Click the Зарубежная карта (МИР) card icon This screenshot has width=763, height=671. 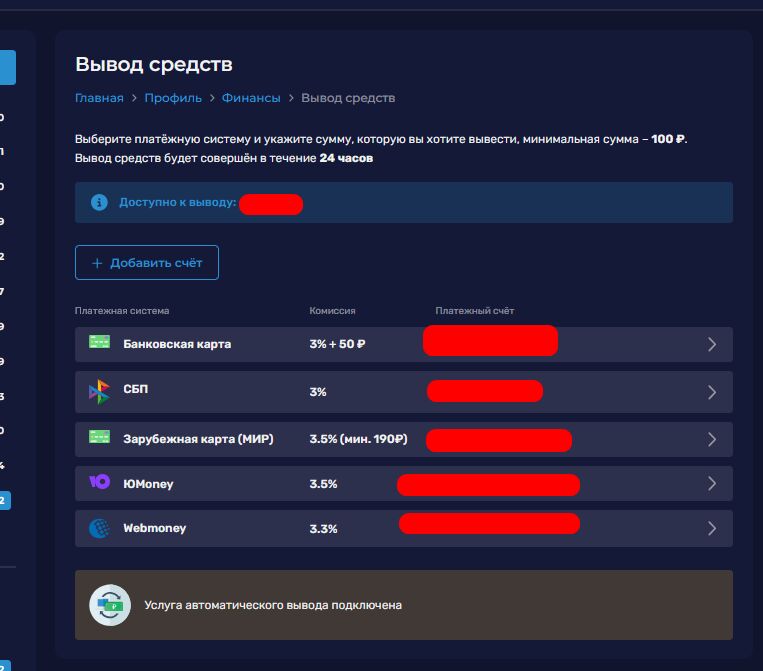pyautogui.click(x=99, y=438)
